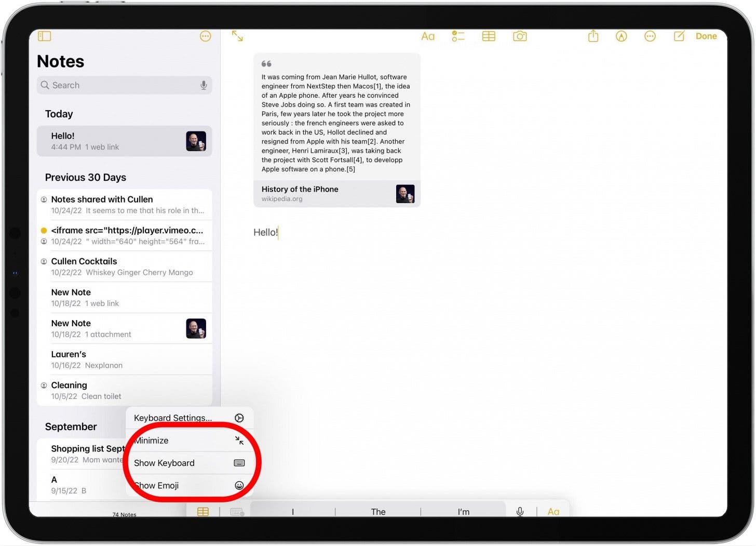This screenshot has width=756, height=546.
Task: Choose Minimize from the keyboard menu
Action: click(x=151, y=440)
